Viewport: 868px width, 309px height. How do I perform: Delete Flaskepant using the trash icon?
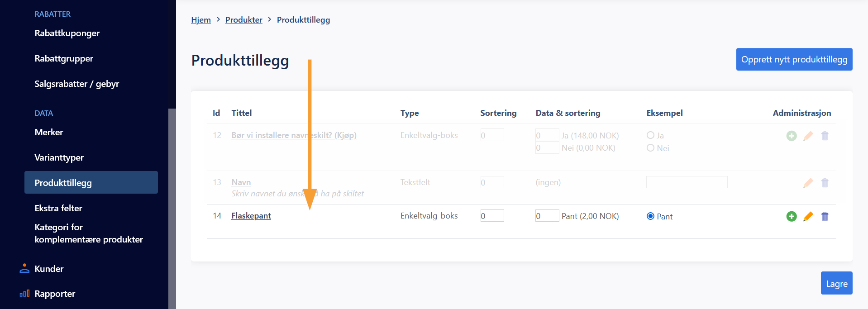tap(825, 216)
